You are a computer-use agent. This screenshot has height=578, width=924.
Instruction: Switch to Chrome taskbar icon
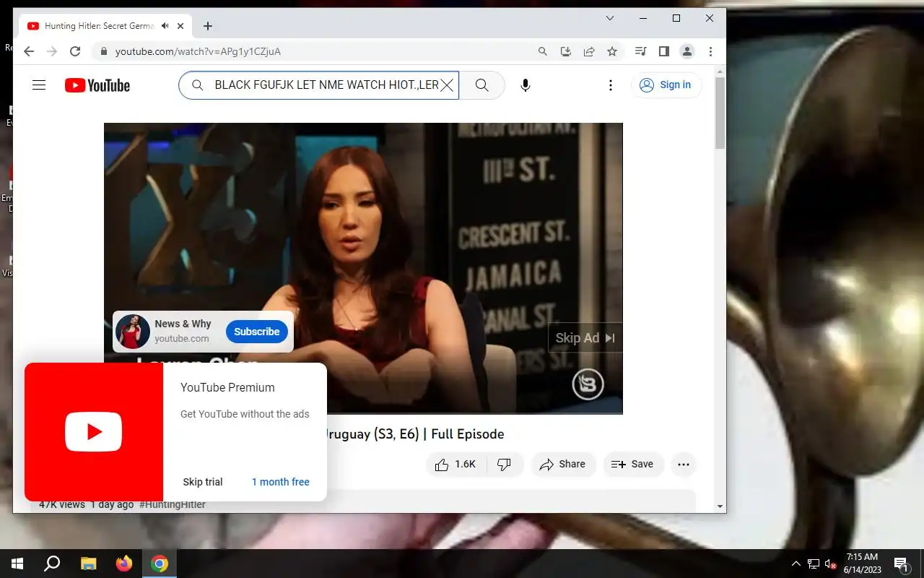click(160, 564)
